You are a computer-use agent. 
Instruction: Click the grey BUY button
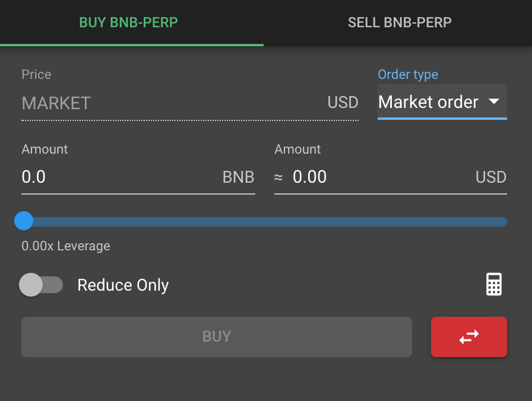[217, 337]
